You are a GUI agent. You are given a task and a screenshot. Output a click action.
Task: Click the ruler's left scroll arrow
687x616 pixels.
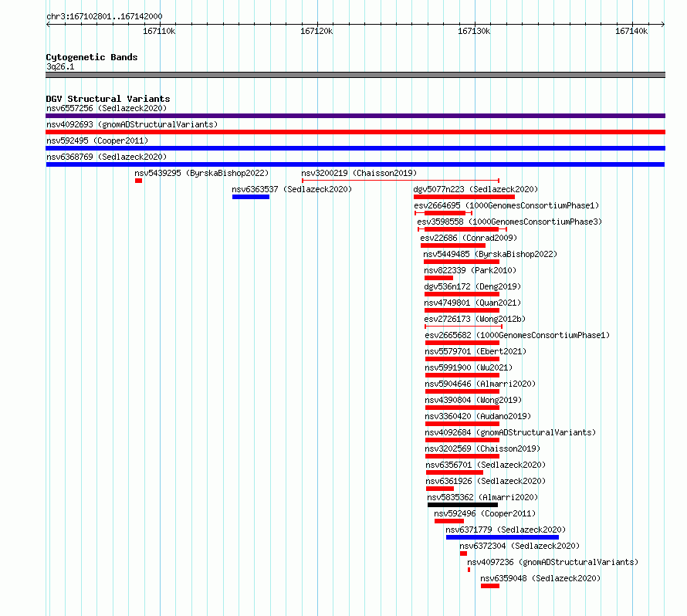pos(48,24)
